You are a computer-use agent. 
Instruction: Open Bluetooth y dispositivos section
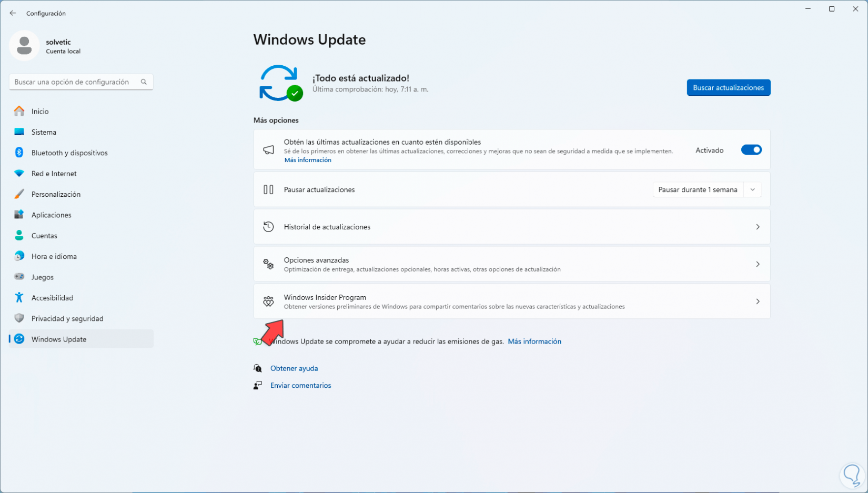81,153
